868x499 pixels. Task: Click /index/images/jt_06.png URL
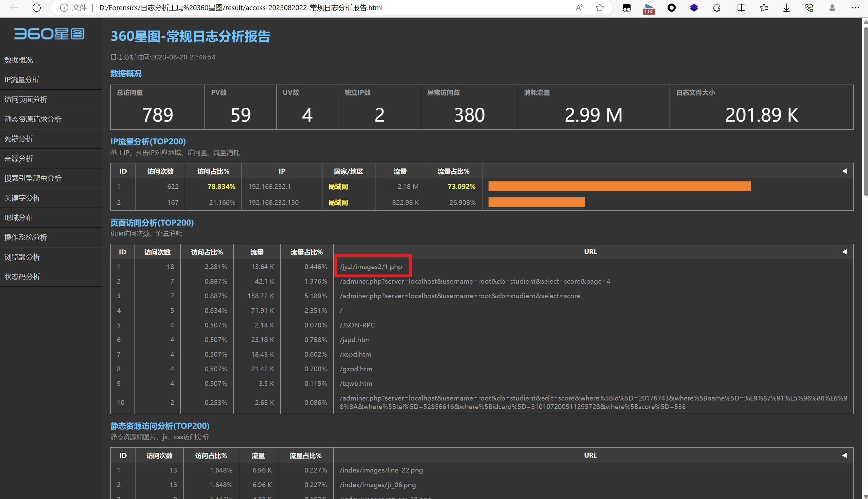(378, 485)
